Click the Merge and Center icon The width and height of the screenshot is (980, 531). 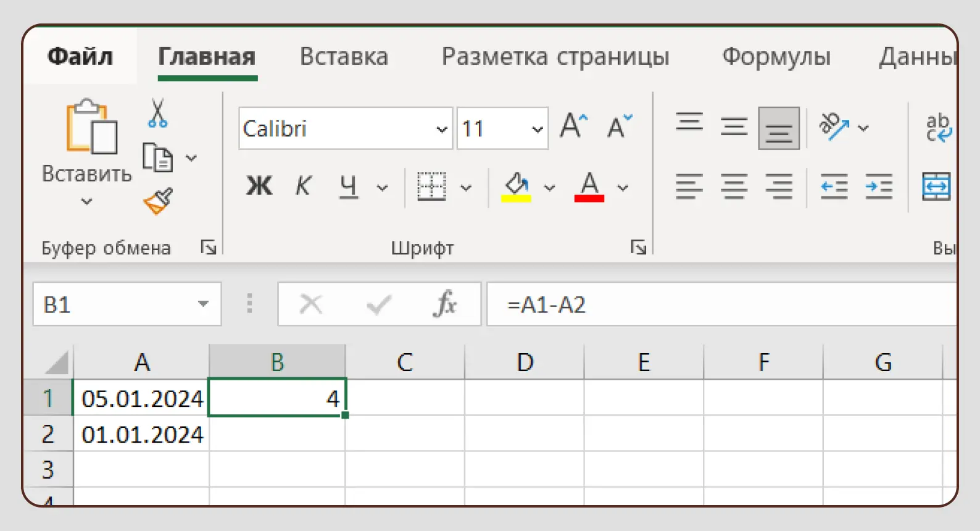[x=936, y=186]
